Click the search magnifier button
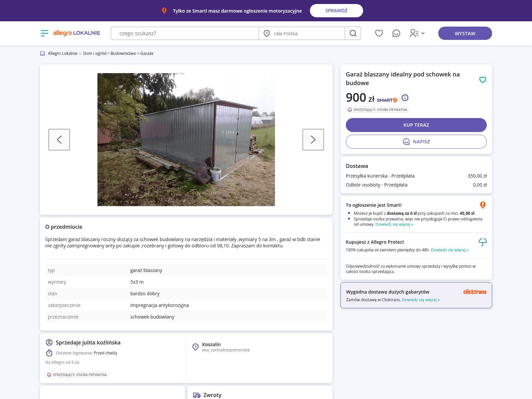Image resolution: width=532 pixels, height=399 pixels. [353, 33]
